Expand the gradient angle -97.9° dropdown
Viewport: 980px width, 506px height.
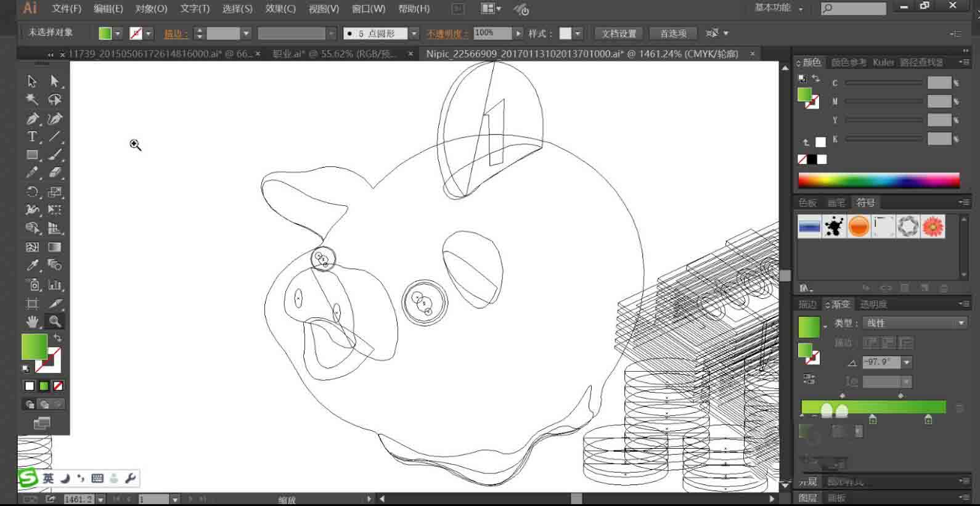coord(907,362)
